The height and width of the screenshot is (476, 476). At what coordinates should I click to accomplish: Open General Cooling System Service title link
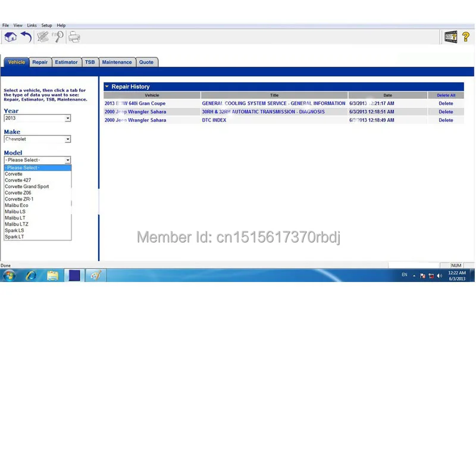[x=274, y=104]
